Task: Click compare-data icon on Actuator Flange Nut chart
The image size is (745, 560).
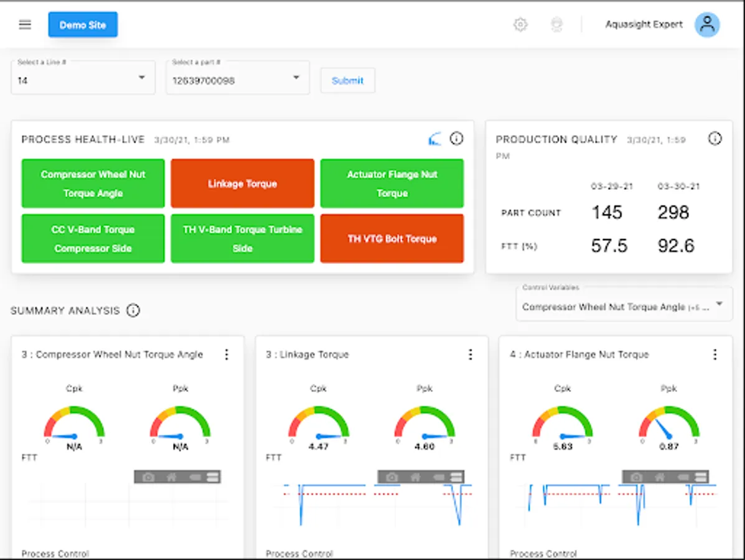Action: (701, 477)
